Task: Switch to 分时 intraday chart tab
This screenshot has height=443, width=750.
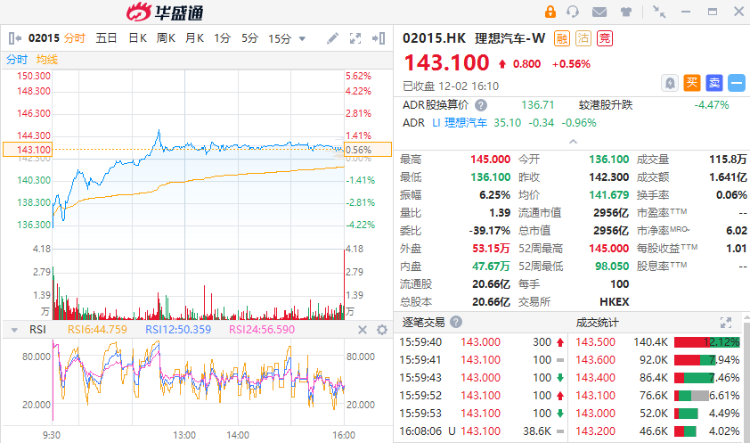Action: [x=74, y=38]
